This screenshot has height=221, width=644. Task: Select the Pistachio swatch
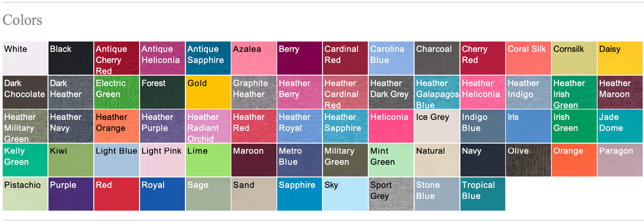[x=25, y=194]
